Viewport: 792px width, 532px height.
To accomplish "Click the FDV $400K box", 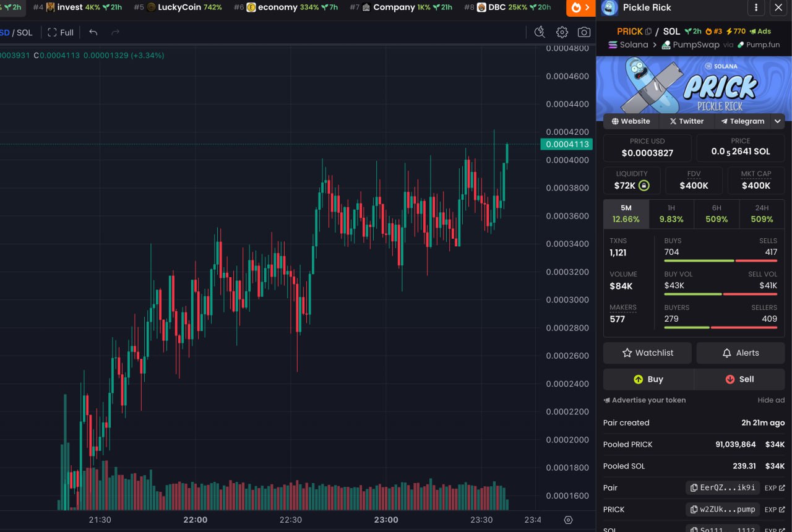I will click(x=694, y=181).
